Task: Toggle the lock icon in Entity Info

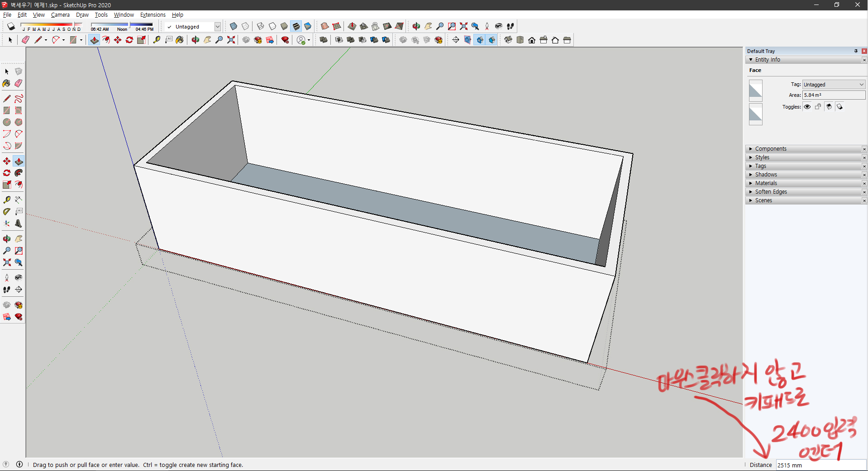Action: pos(818,107)
